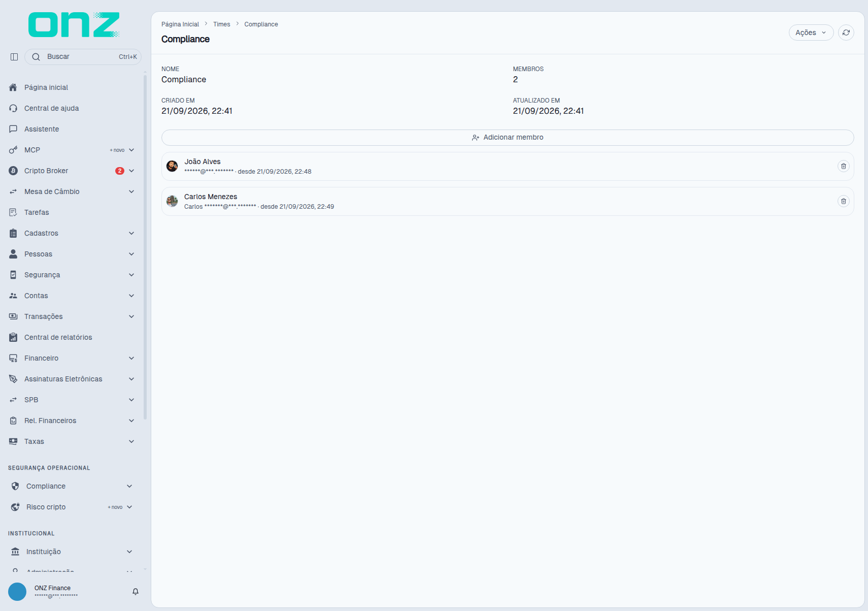
Task: Click the Cripto Broker bitcoin icon
Action: tap(13, 171)
